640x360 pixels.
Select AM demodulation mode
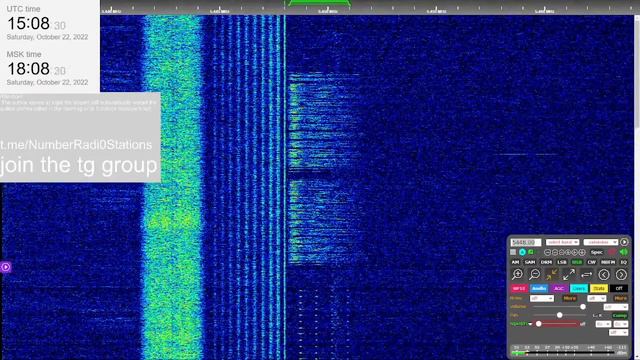tap(515, 262)
